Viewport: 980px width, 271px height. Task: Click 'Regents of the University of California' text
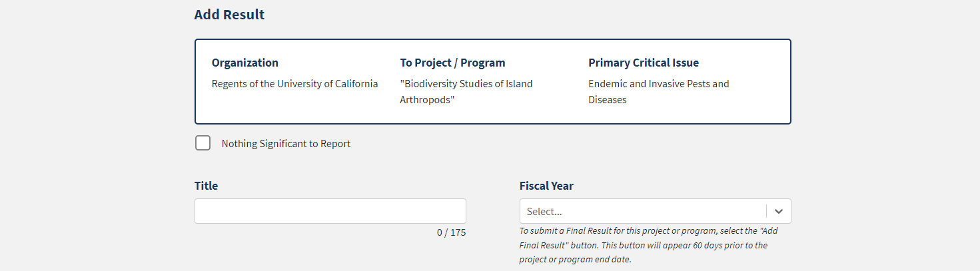coord(294,84)
